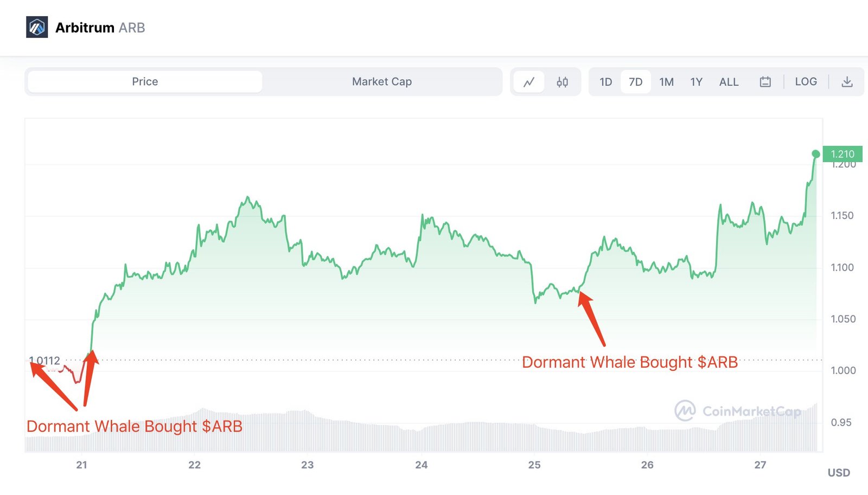
Task: Switch to line chart view
Action: tap(529, 82)
